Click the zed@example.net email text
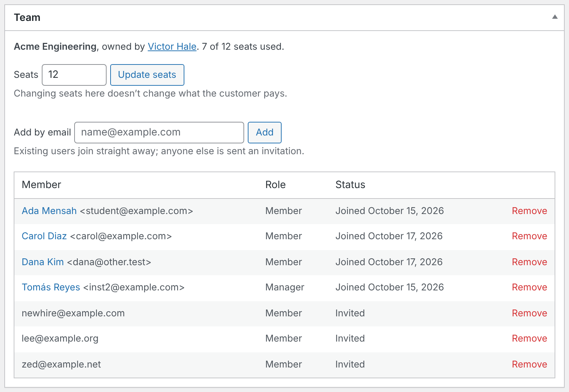The height and width of the screenshot is (392, 569). (x=61, y=364)
